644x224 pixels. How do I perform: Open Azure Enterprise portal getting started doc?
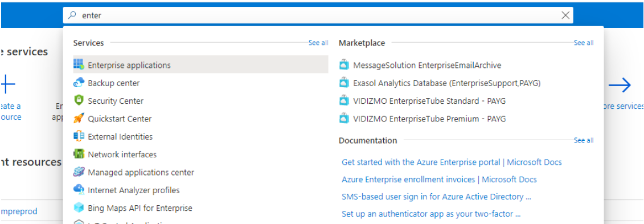[x=452, y=162]
